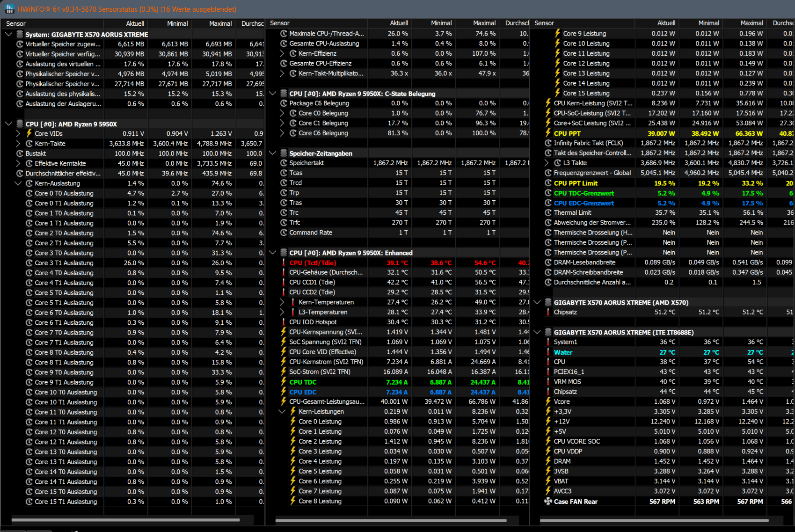The image size is (795, 532).
Task: Click the lightning icon next to Core VIDs
Action: pyautogui.click(x=29, y=133)
